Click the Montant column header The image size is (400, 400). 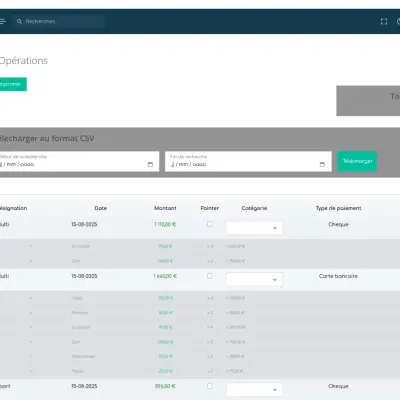point(165,208)
